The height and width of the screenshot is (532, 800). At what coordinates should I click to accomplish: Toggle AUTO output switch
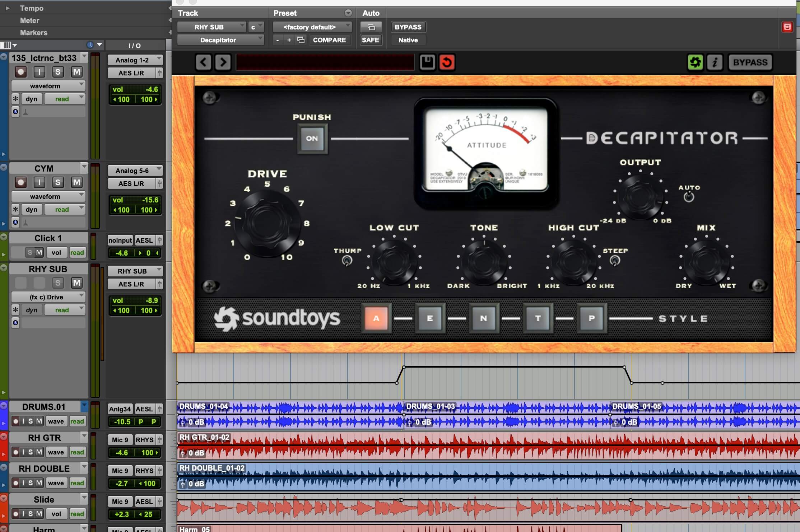[689, 197]
